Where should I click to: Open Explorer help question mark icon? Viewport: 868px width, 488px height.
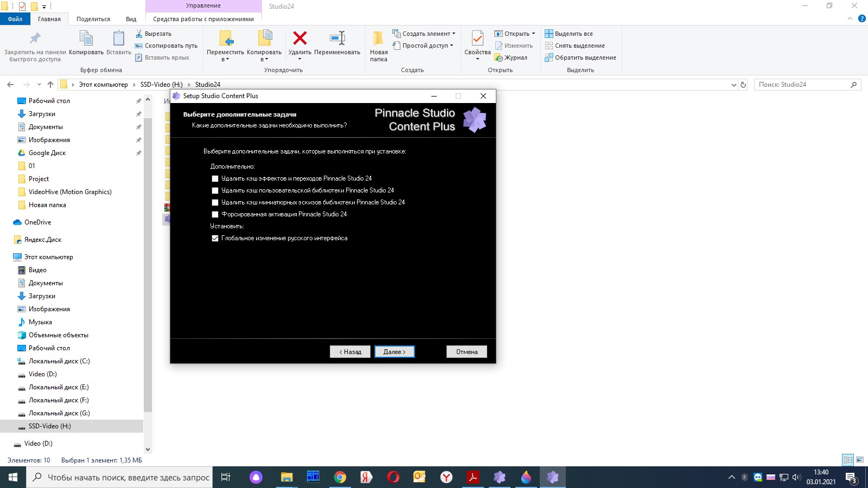click(x=861, y=18)
